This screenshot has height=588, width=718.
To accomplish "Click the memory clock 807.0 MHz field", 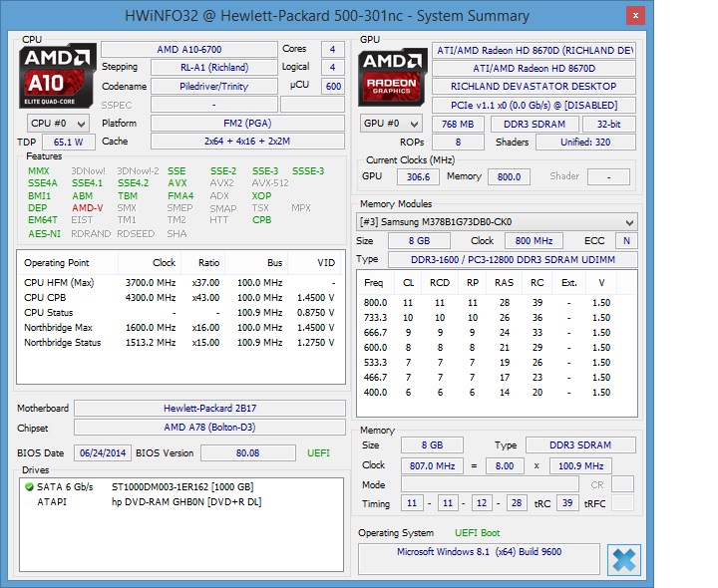I will (x=432, y=465).
